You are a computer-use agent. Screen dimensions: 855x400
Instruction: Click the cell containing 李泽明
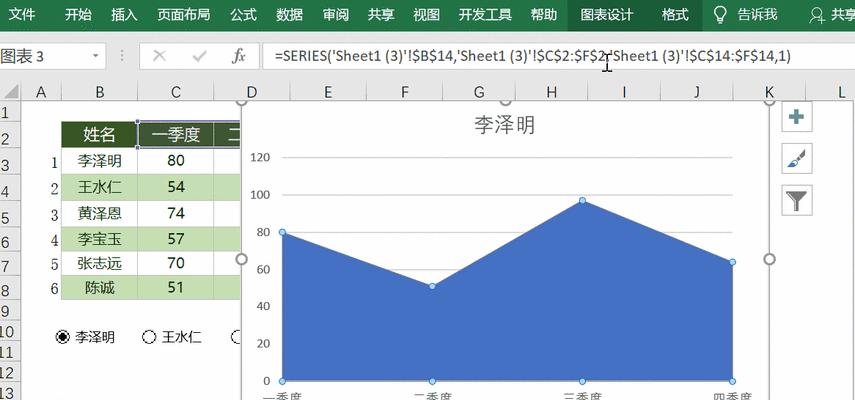click(x=99, y=161)
